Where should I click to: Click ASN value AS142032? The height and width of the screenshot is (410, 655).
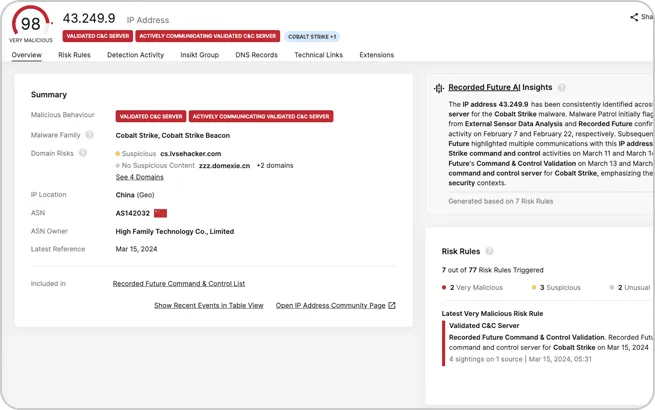pyautogui.click(x=132, y=213)
